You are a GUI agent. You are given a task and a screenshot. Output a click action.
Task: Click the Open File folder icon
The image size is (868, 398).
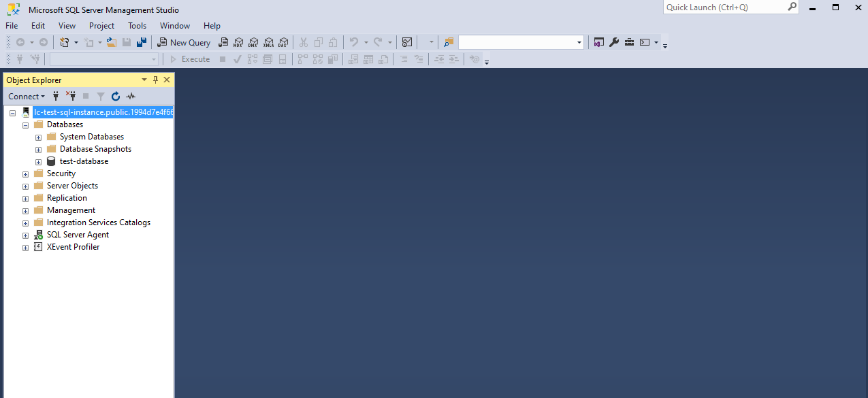coord(112,42)
